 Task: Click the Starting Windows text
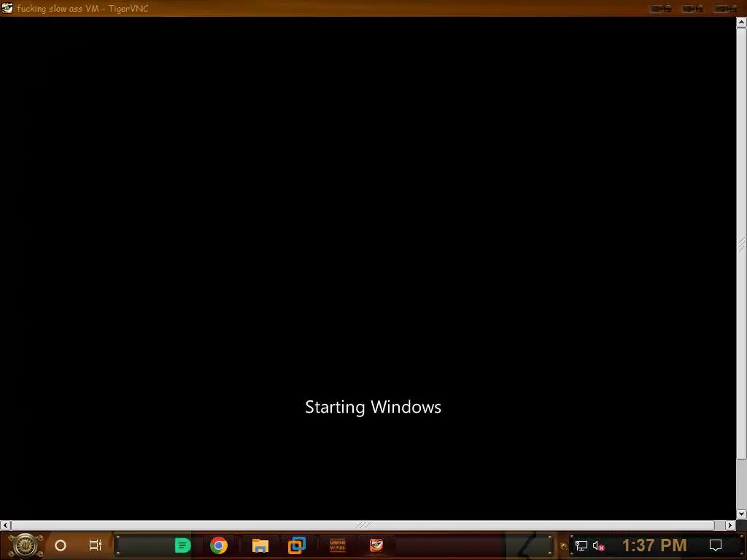[x=373, y=407]
